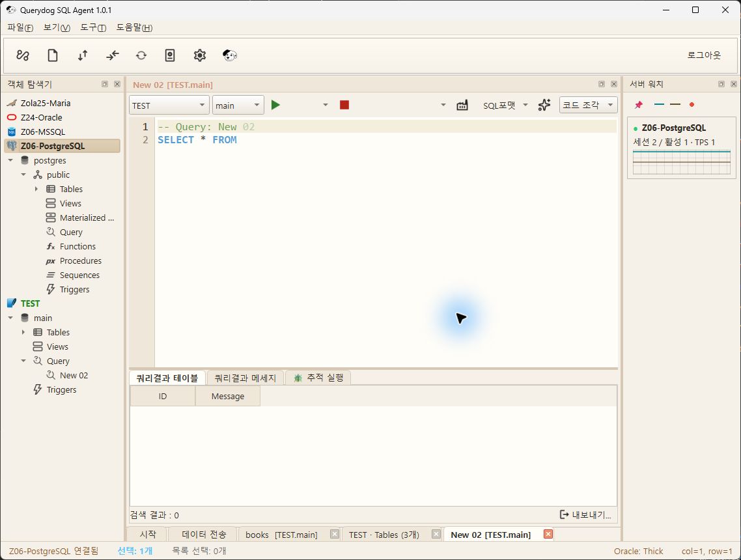This screenshot has height=560, width=741.
Task: Close the books [TEST.main] tab
Action: click(335, 534)
